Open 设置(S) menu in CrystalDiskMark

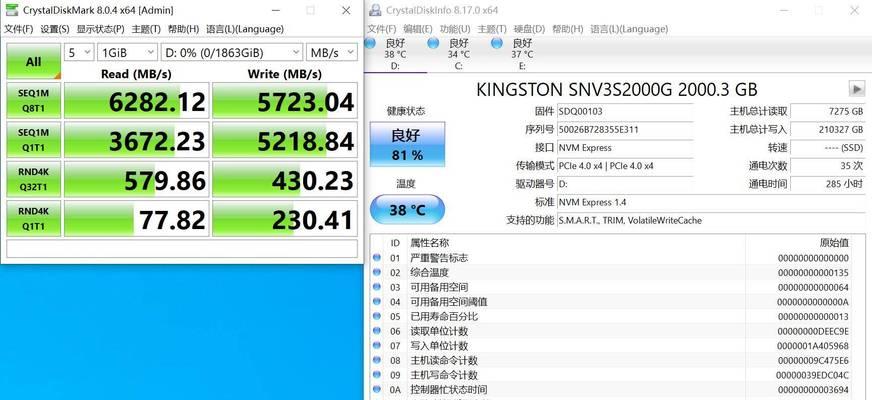(x=55, y=29)
